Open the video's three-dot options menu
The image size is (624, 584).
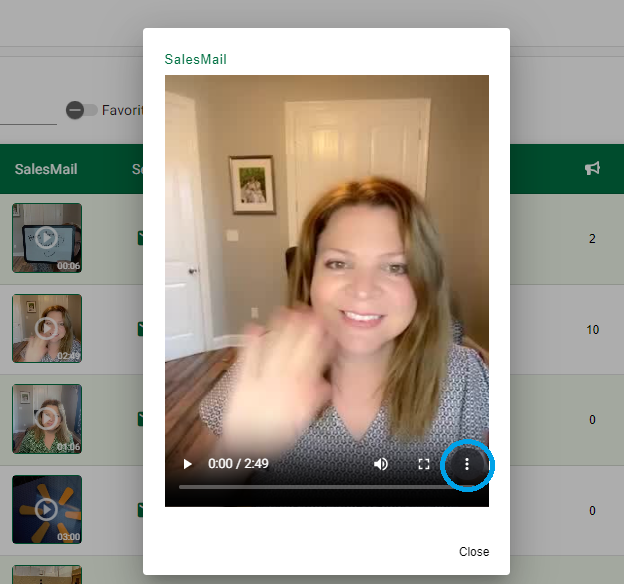click(x=466, y=464)
